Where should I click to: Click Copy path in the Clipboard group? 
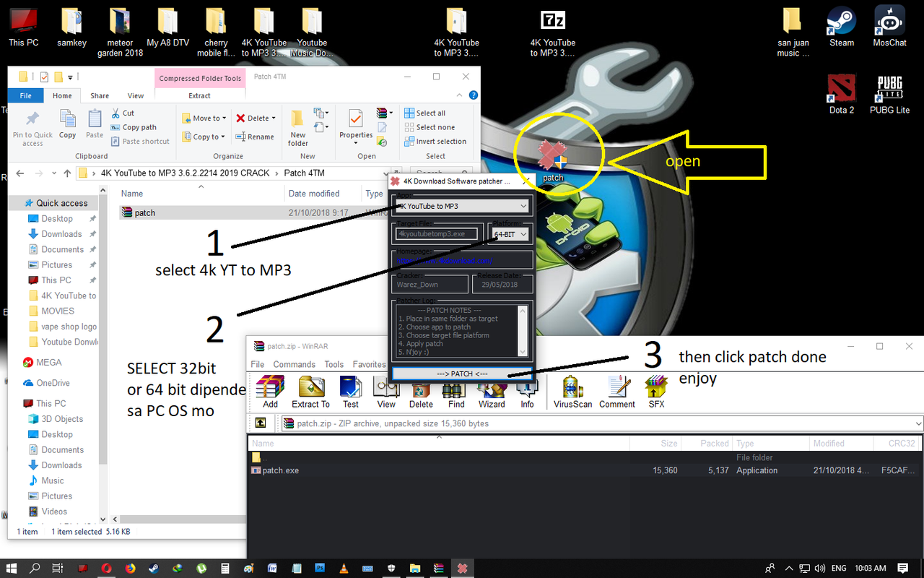tap(134, 127)
